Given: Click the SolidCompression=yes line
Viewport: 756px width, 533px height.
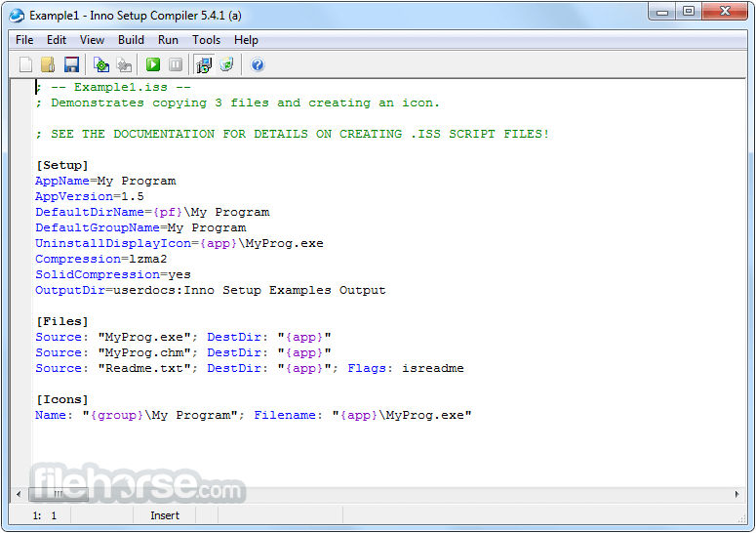Looking at the screenshot, I should pyautogui.click(x=113, y=274).
